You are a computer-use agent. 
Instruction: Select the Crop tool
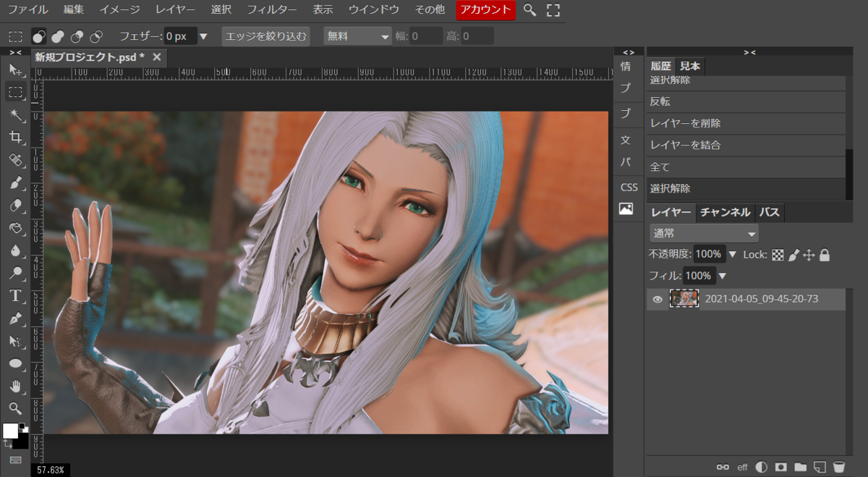click(x=15, y=137)
